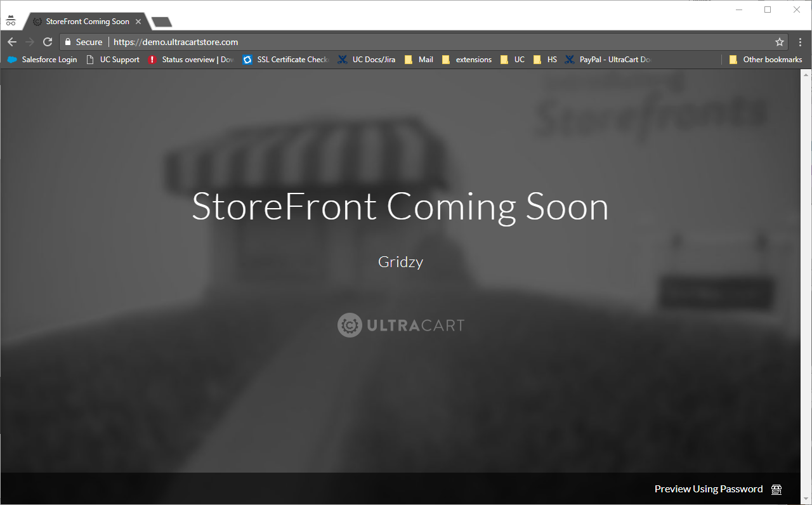Expand Other bookmarks folder
Image resolution: width=812 pixels, height=505 pixels.
click(766, 60)
